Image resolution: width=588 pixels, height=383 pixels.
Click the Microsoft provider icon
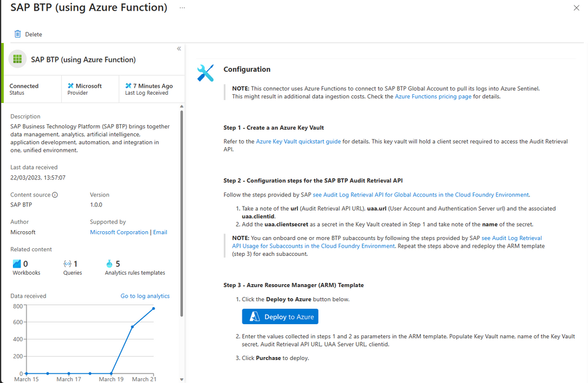pyautogui.click(x=71, y=86)
